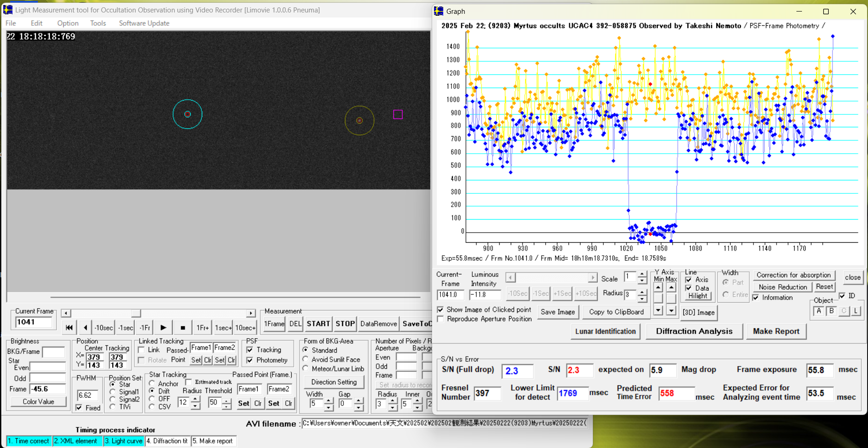Screen dimensions: 868x448
Task: Enable the Link checkbox in Linked Tracking
Action: click(x=142, y=350)
